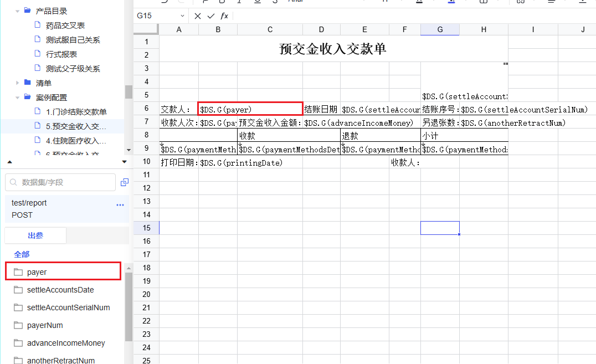Select column G header
596x364 pixels.
pos(440,30)
